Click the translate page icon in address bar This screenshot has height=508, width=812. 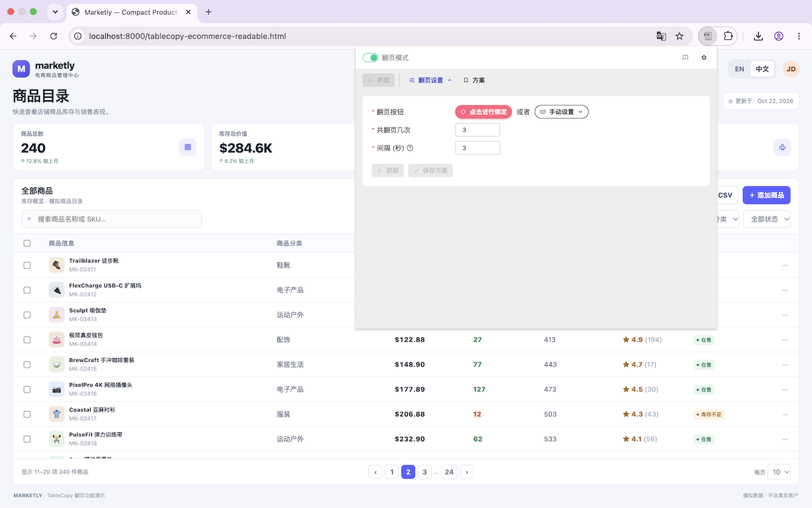[x=661, y=36]
